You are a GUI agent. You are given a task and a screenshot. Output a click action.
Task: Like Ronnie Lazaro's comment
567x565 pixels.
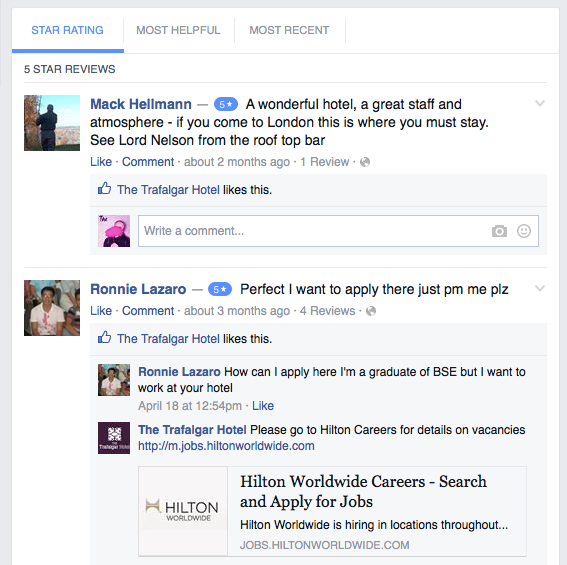pos(263,406)
